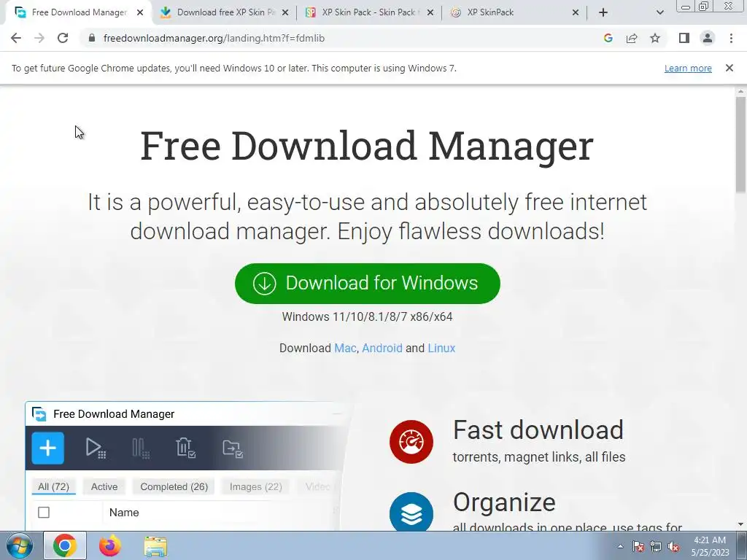Viewport: 747px width, 560px height.
Task: Click the Organize layers icon
Action: (x=411, y=511)
